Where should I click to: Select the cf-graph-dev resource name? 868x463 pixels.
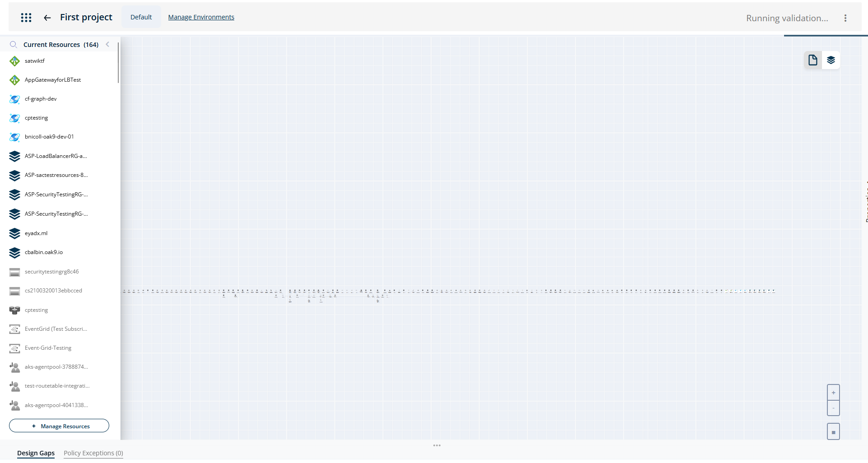pos(41,99)
